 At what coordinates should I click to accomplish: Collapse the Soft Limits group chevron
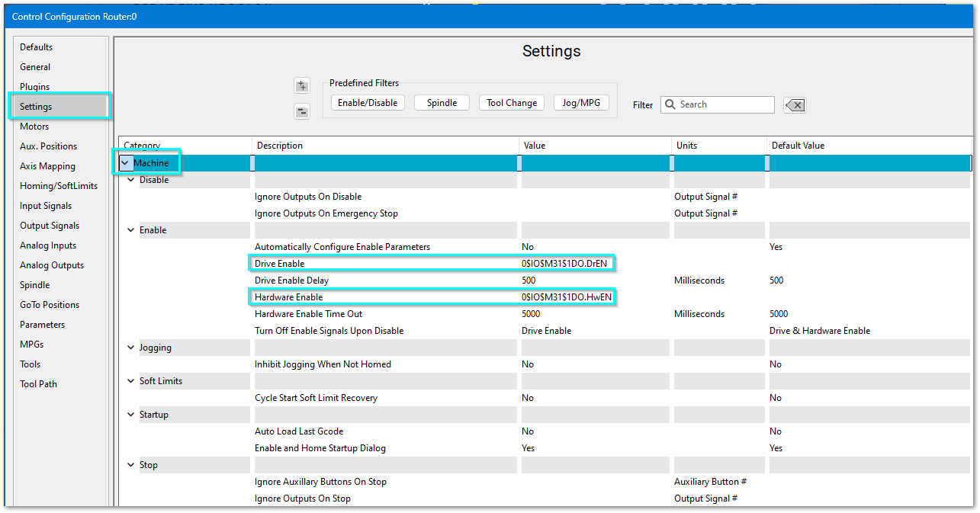(x=131, y=381)
